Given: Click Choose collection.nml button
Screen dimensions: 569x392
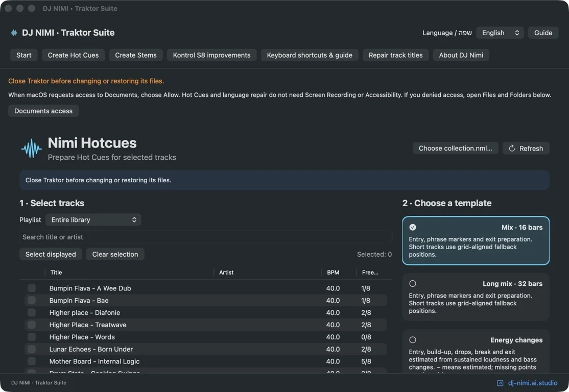Looking at the screenshot, I should 455,149.
